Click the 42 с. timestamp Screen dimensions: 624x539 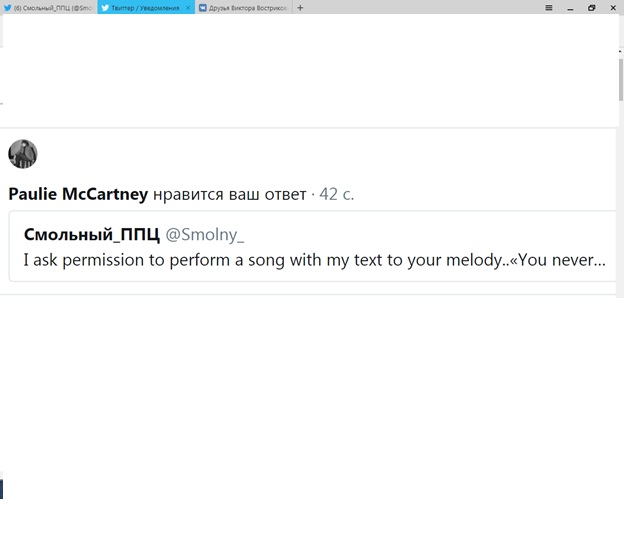336,194
